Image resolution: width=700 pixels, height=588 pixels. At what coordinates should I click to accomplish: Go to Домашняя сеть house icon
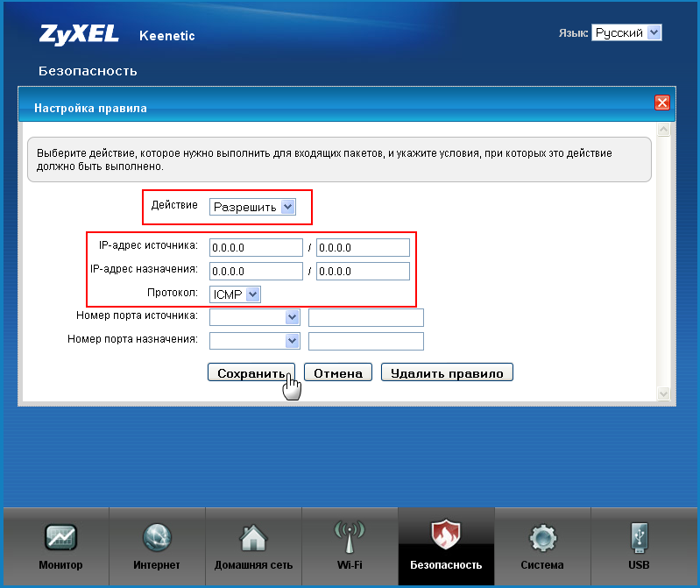253,537
